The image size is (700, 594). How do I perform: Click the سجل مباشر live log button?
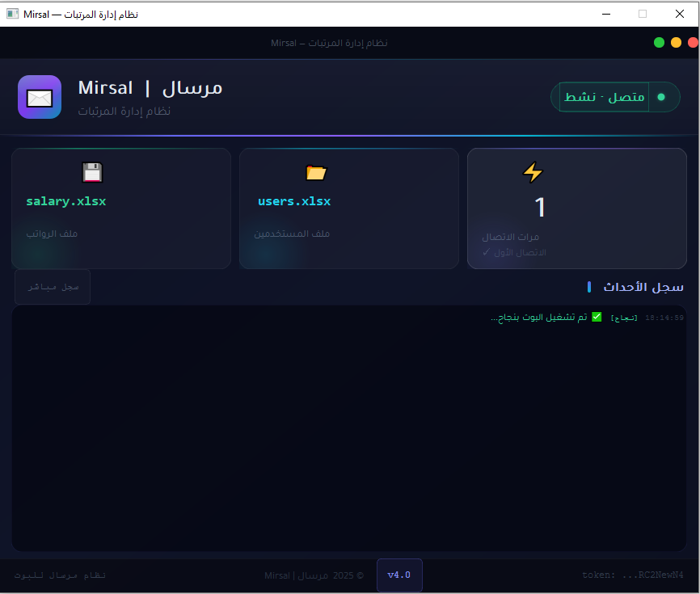coord(53,287)
